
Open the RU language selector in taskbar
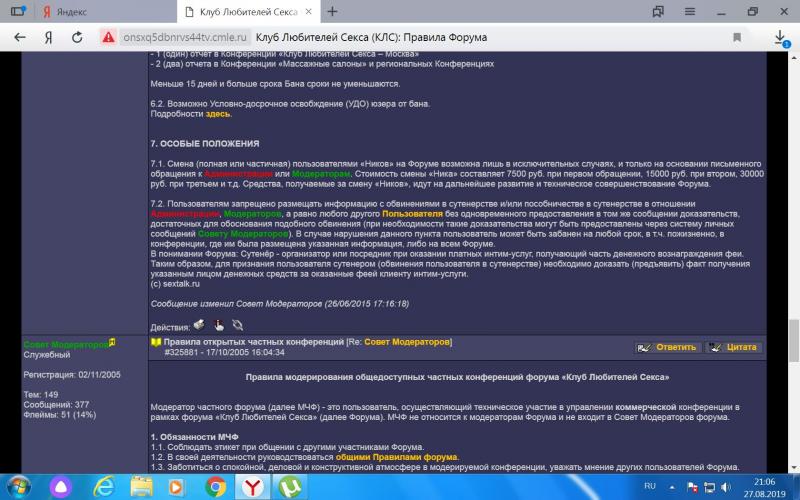pyautogui.click(x=651, y=487)
